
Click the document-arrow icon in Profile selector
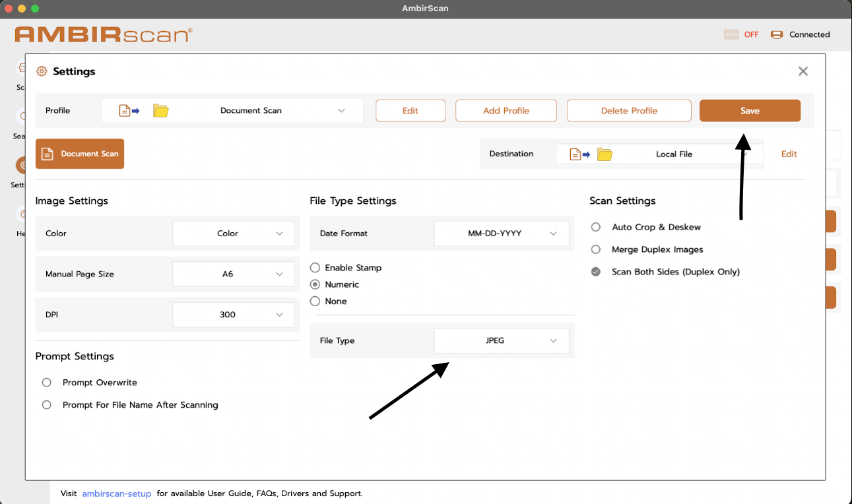129,111
